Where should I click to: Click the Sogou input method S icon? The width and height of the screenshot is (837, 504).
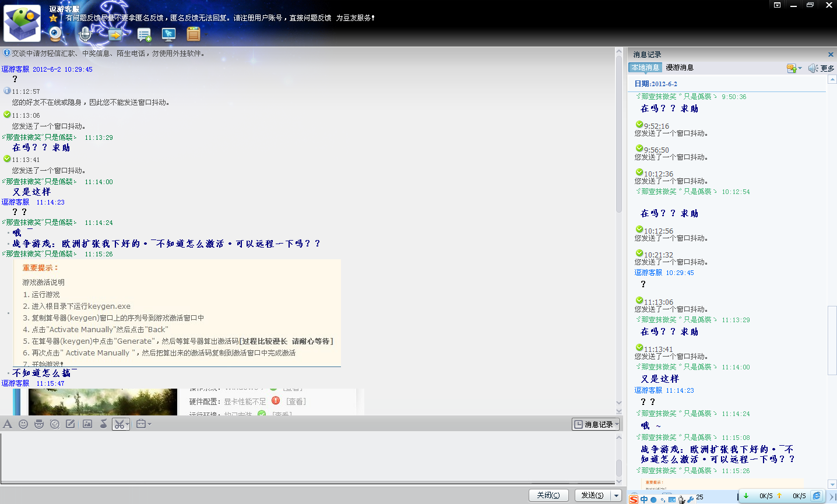tap(634, 499)
